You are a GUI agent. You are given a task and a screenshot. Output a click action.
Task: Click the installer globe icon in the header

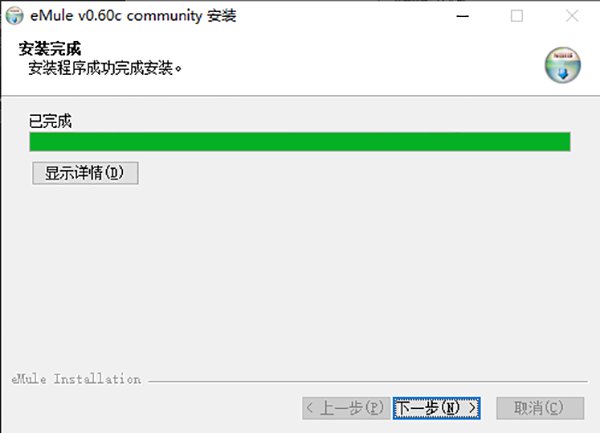coord(562,65)
